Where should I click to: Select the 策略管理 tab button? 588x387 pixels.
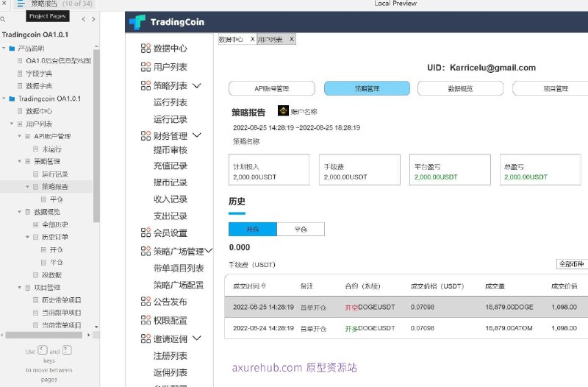pyautogui.click(x=367, y=88)
